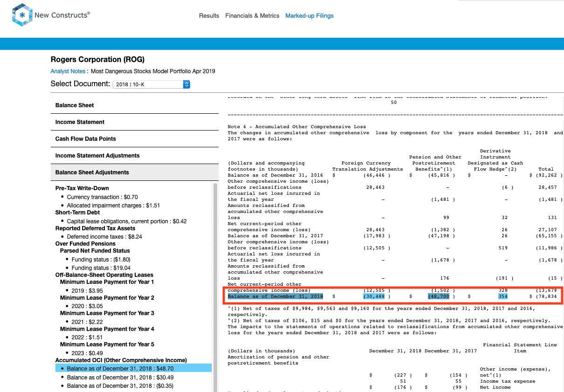Click the Pre-Tax Write-Down heading
Screen dimensions: 564x392
[82, 188]
